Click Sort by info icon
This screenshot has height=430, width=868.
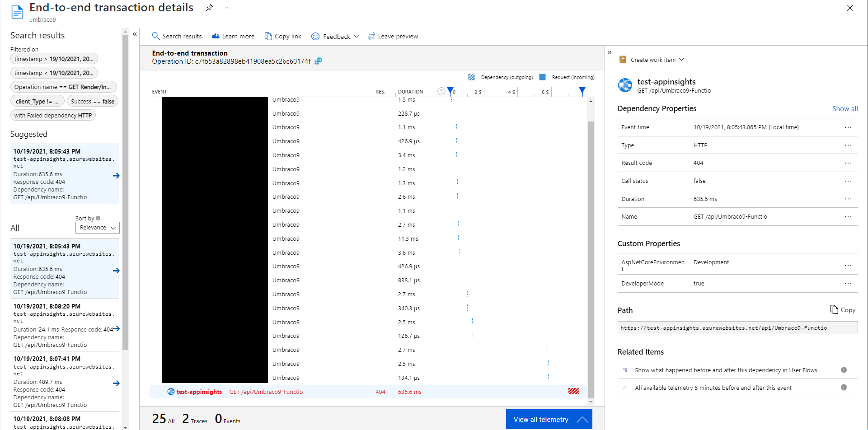pos(98,218)
